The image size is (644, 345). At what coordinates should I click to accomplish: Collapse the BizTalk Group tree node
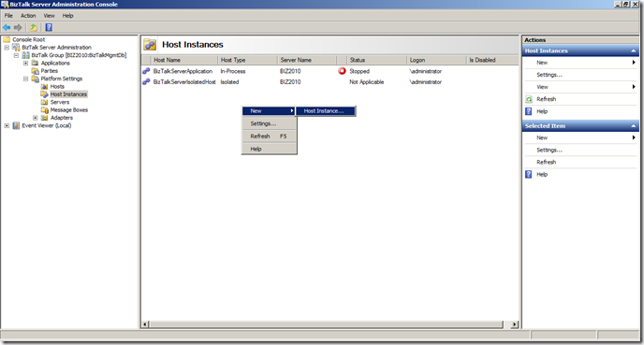click(16, 55)
